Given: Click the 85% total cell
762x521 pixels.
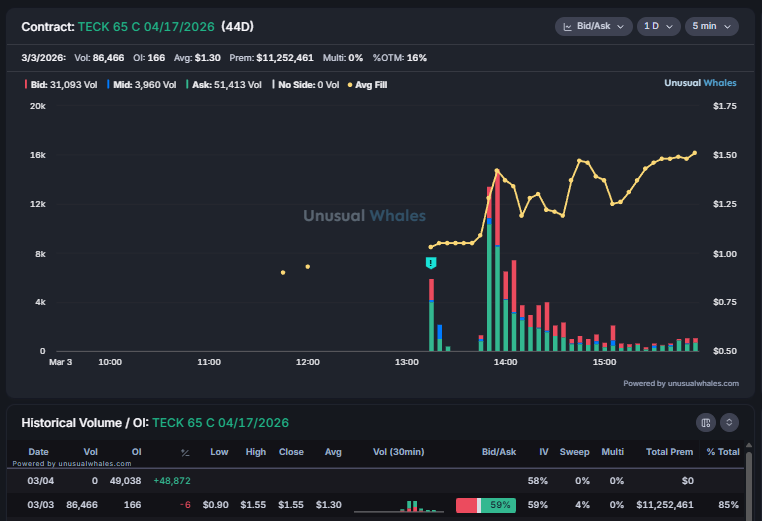Looking at the screenshot, I should coord(728,505).
